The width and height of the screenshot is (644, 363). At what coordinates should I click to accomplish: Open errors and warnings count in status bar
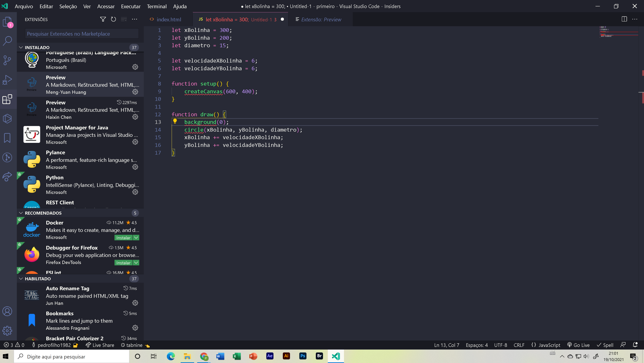tap(14, 345)
